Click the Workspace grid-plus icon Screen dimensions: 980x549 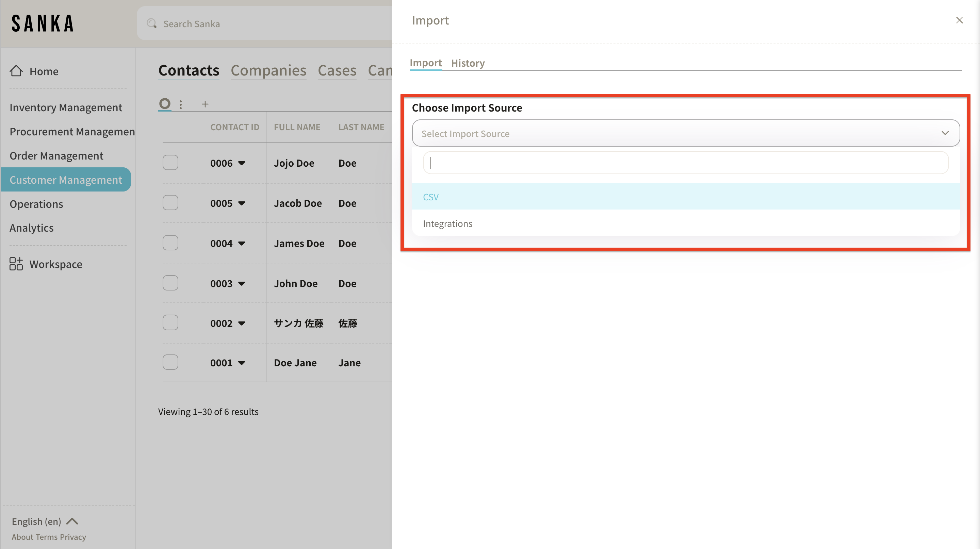(x=16, y=264)
